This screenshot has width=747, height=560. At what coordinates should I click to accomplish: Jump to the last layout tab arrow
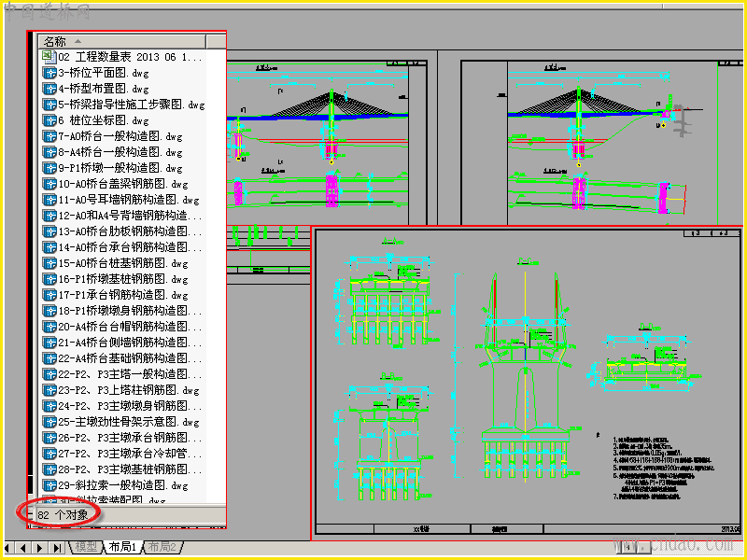[x=57, y=548]
